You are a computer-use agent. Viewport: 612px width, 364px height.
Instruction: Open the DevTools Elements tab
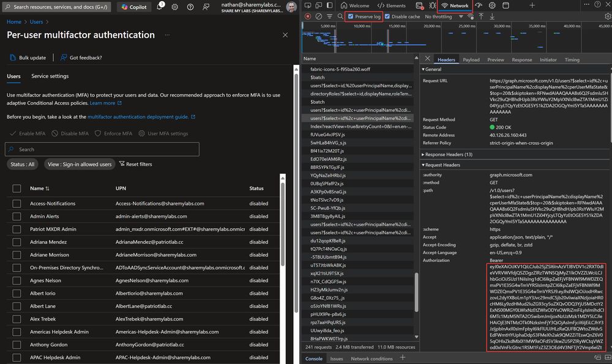[x=392, y=6]
